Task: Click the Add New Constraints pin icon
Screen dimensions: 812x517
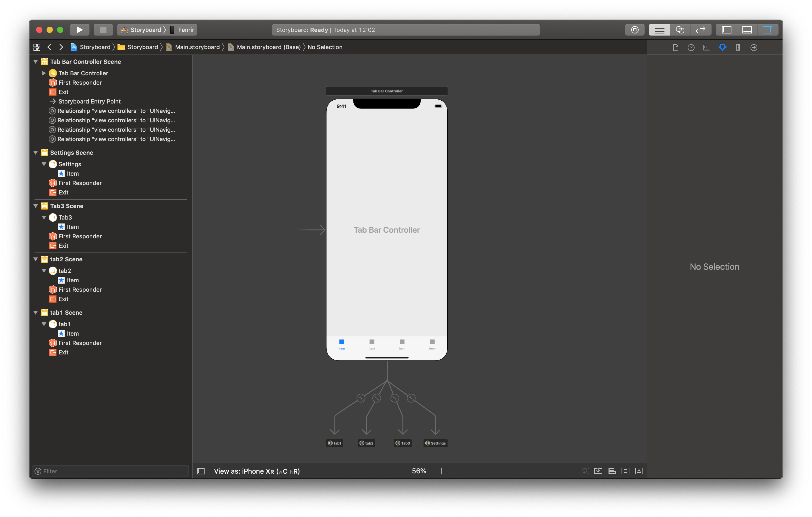Action: click(625, 471)
